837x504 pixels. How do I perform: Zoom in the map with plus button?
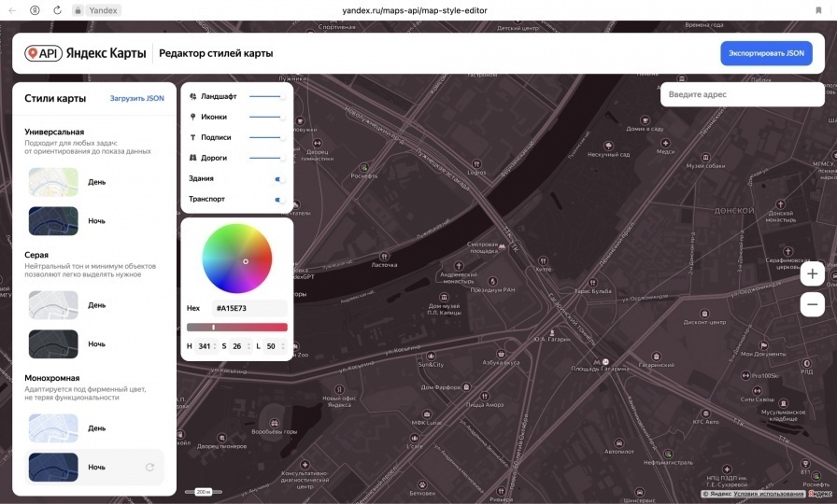click(812, 274)
